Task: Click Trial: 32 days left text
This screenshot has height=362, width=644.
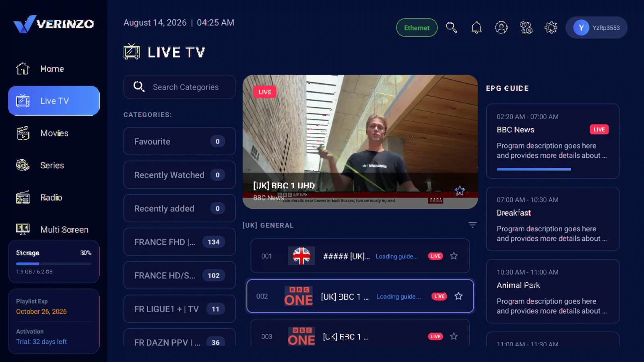Action: pos(41,341)
